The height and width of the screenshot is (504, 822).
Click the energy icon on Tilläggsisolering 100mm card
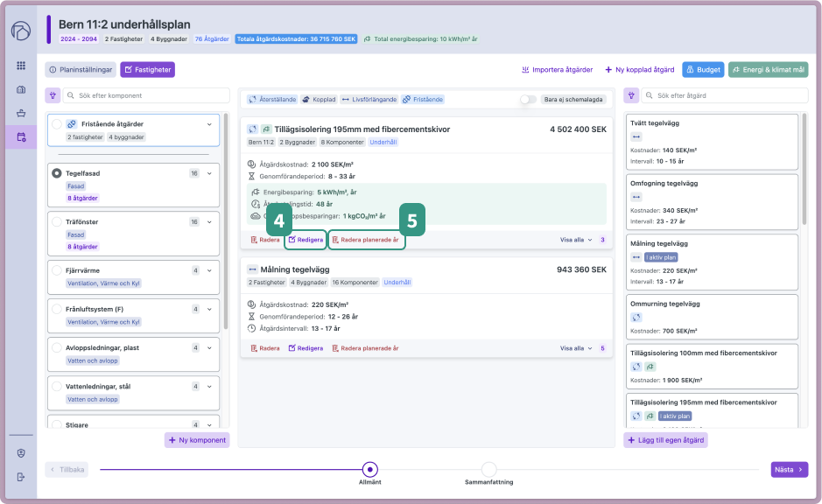point(650,367)
